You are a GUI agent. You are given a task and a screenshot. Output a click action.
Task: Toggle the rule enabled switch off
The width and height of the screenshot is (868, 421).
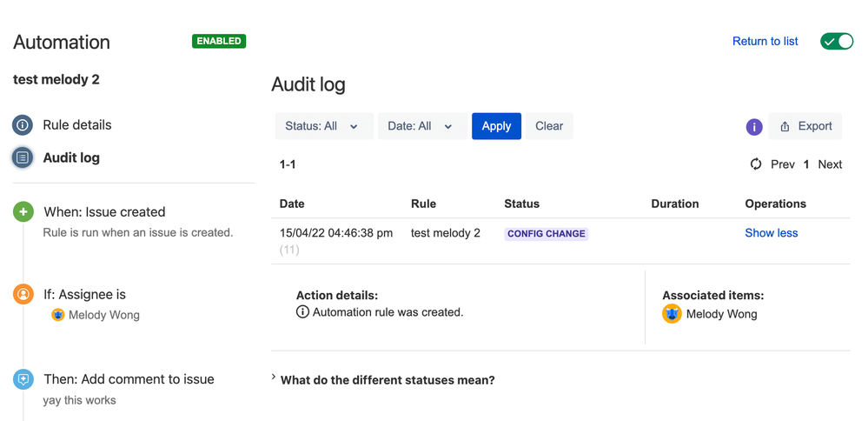coord(837,42)
